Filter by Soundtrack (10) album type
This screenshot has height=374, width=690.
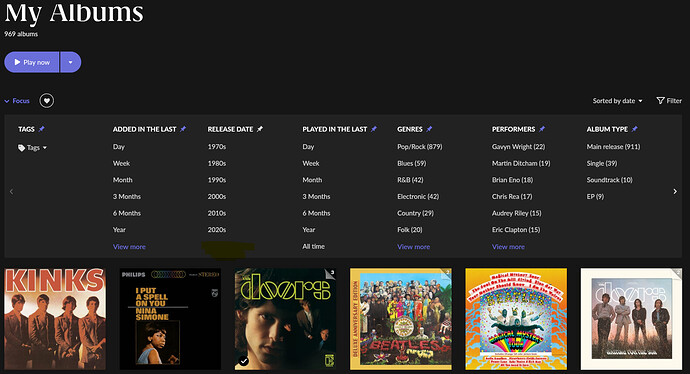pos(610,180)
